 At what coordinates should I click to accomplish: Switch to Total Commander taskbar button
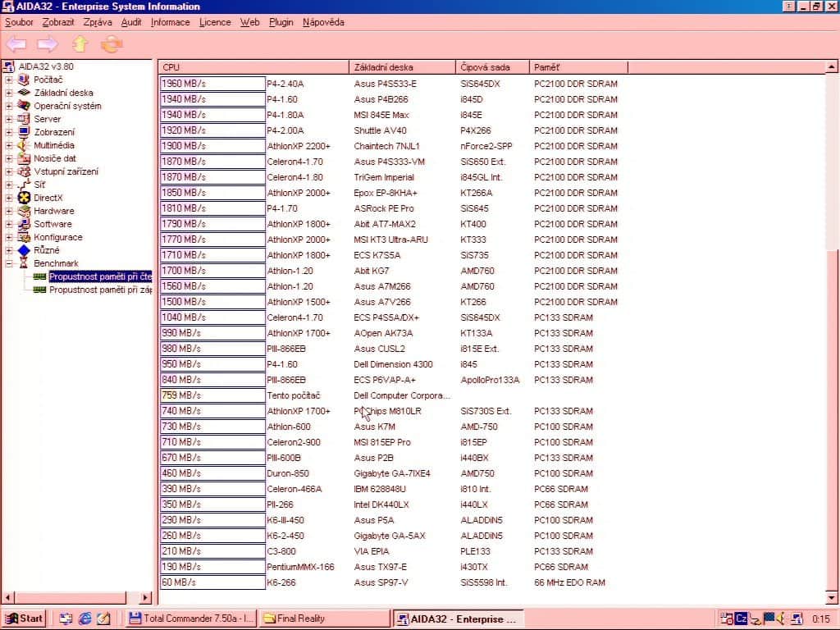click(x=192, y=619)
